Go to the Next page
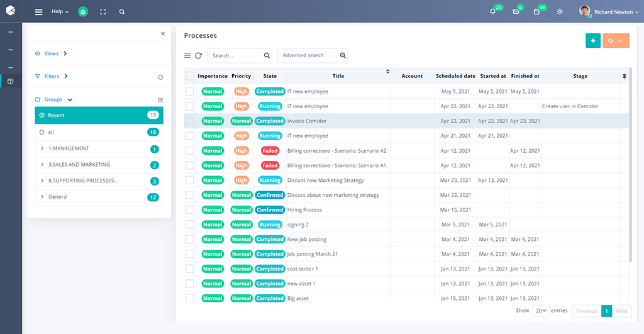This screenshot has height=334, width=644. tap(621, 311)
